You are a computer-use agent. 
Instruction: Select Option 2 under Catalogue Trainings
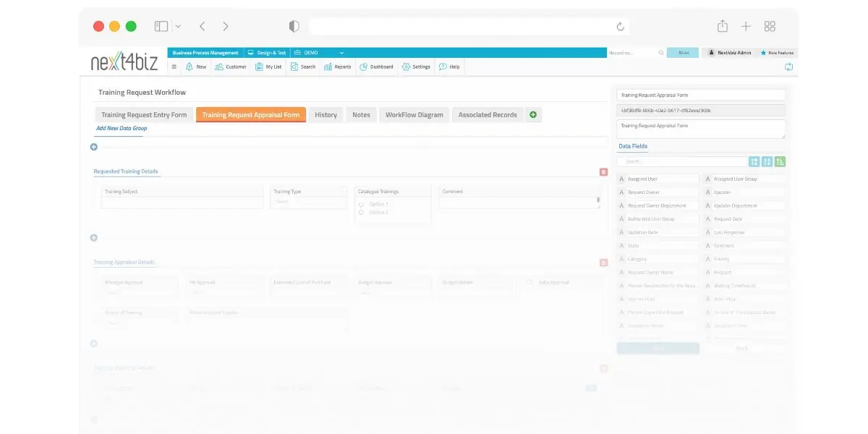point(361,213)
